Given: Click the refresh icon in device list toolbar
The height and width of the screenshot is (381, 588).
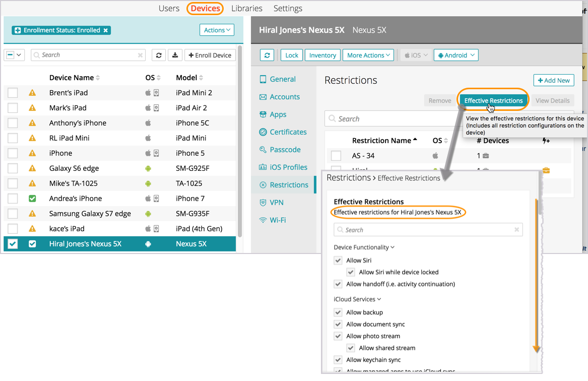Looking at the screenshot, I should pos(159,55).
